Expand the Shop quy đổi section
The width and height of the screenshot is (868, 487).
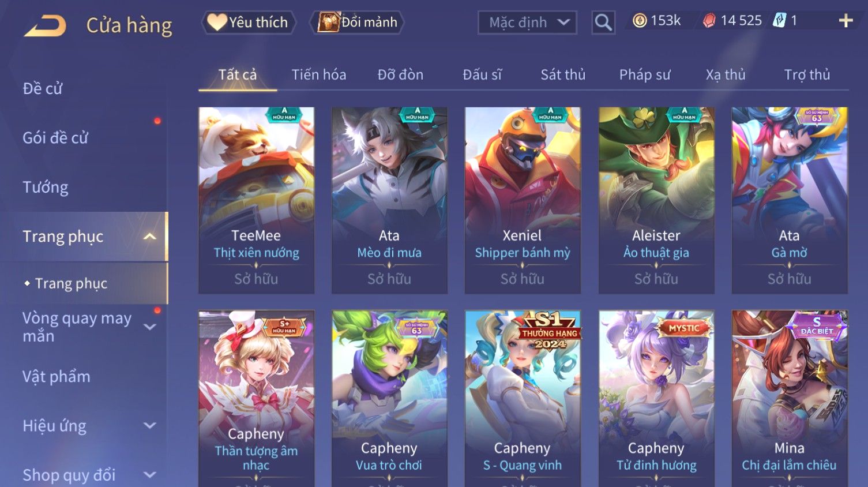tap(150, 475)
